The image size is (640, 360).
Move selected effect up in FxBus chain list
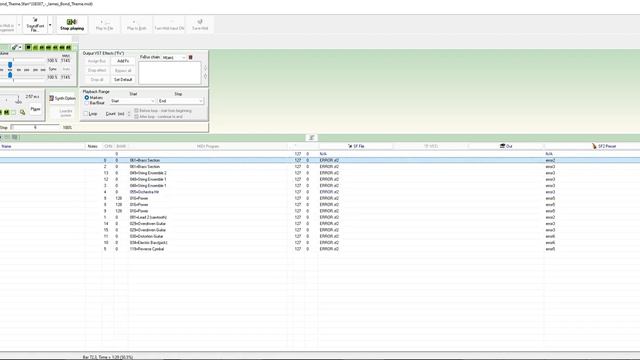click(205, 69)
